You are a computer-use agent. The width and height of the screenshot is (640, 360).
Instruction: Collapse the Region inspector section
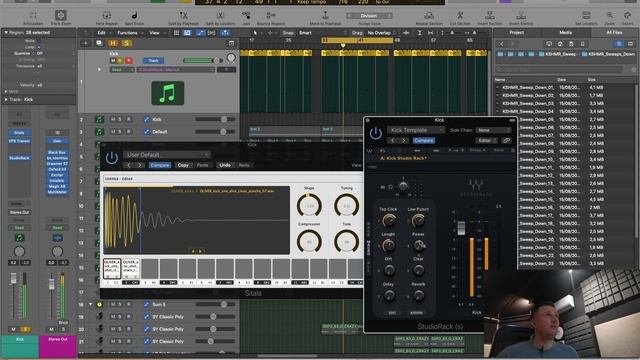(6, 32)
